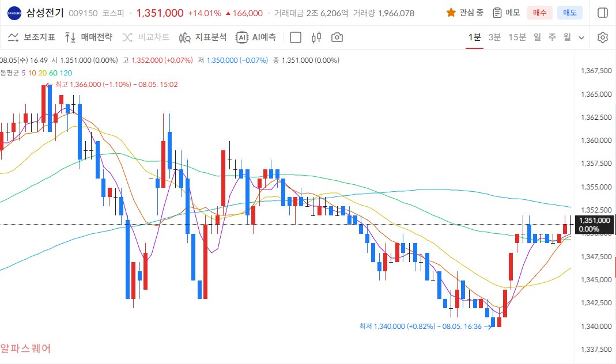Switch to the 월 monthly tab

pyautogui.click(x=567, y=37)
